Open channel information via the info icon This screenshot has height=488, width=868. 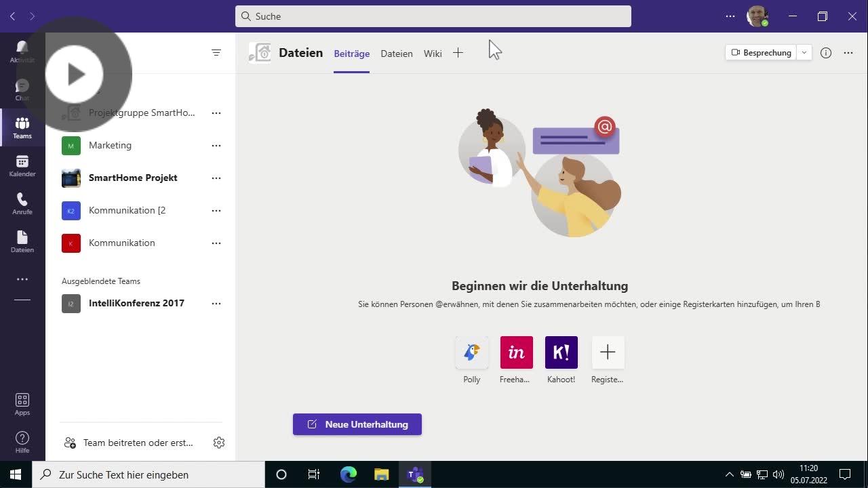point(826,52)
